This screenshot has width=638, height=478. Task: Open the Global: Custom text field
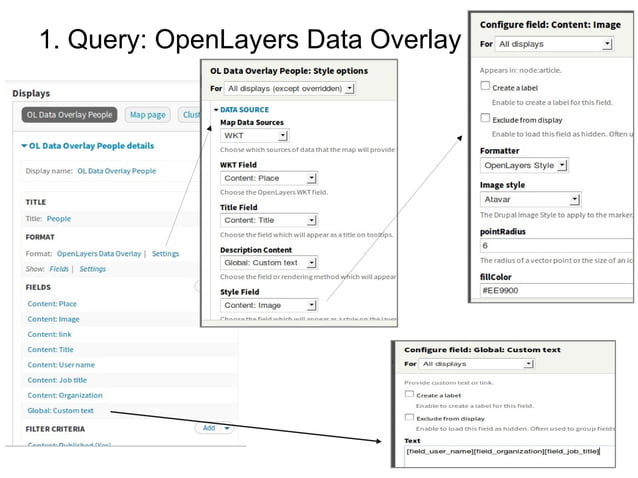(60, 410)
